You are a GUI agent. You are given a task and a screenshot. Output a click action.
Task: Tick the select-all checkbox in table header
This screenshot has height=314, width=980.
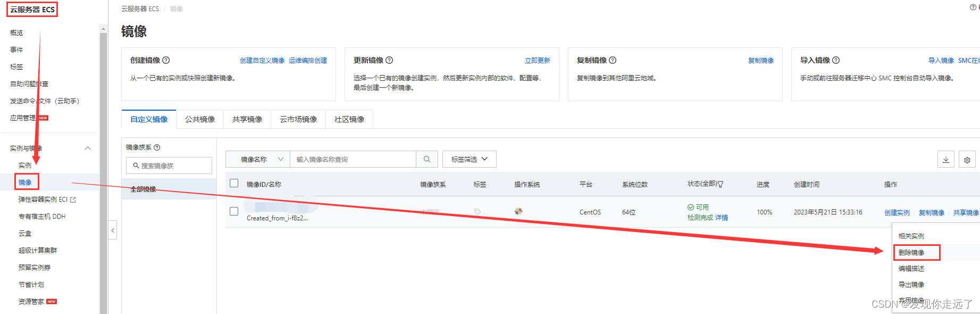click(234, 184)
